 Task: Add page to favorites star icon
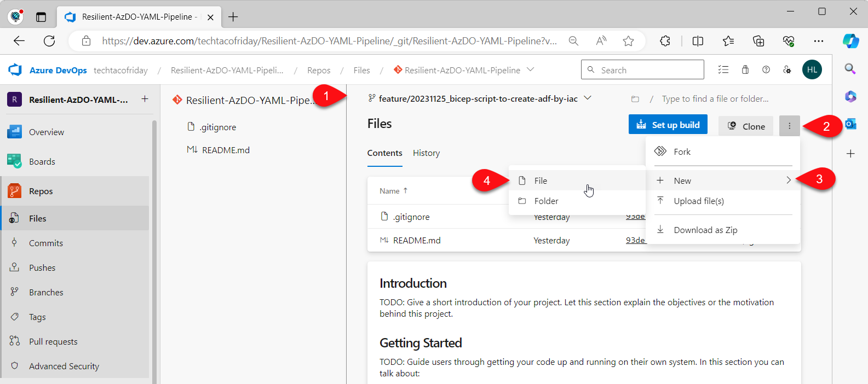[x=628, y=41]
